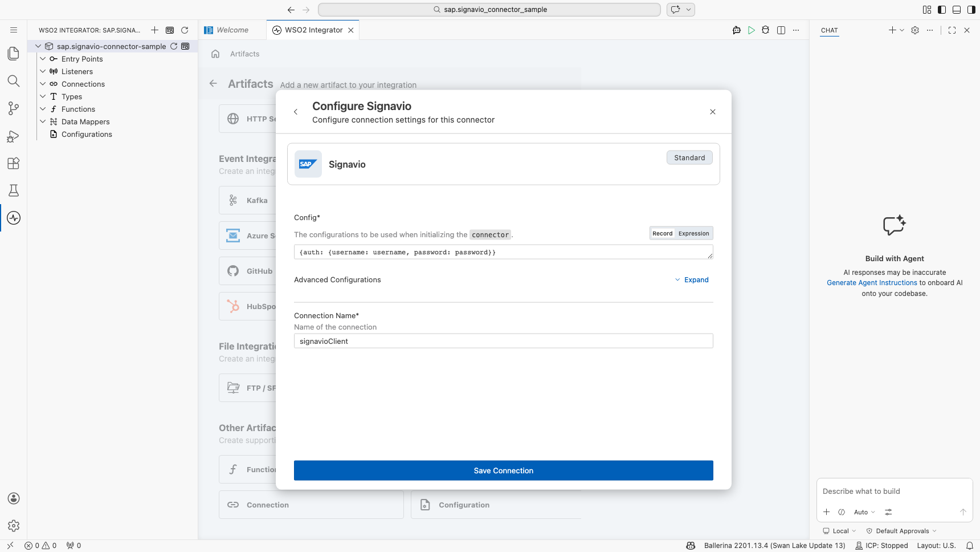The height and width of the screenshot is (552, 980).
Task: Open Manage gear icon in activity bar
Action: 14,526
